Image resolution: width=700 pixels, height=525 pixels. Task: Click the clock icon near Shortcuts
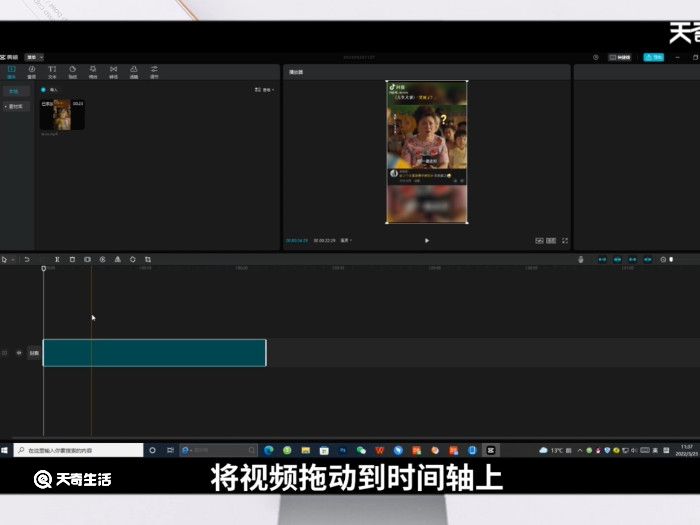(596, 57)
